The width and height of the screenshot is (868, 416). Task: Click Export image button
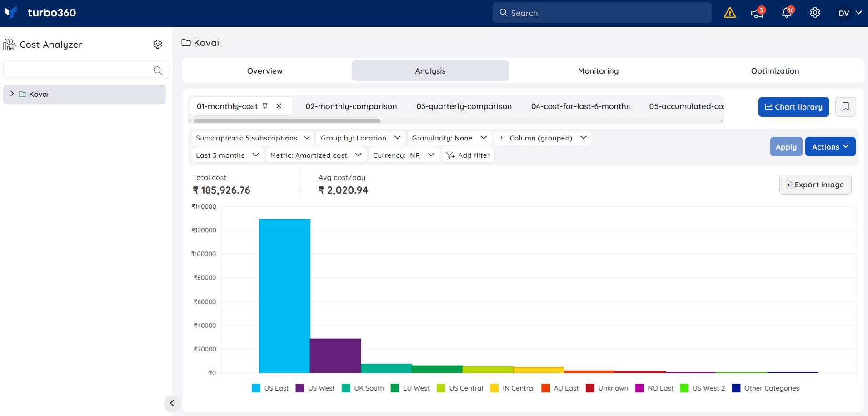click(x=815, y=185)
